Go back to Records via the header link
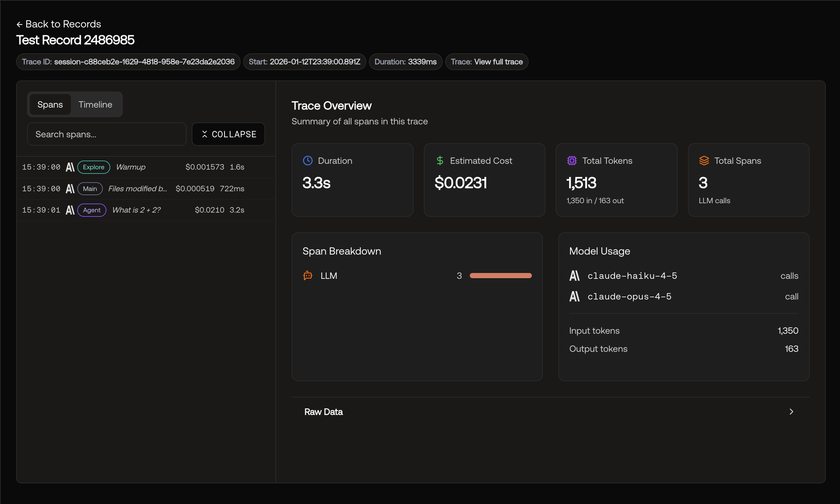 coord(59,24)
